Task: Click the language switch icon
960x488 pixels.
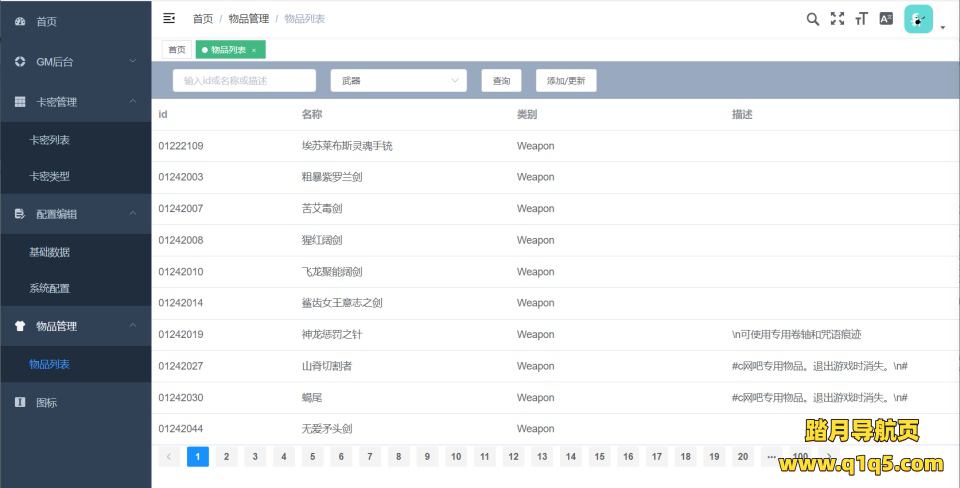Action: click(886, 18)
